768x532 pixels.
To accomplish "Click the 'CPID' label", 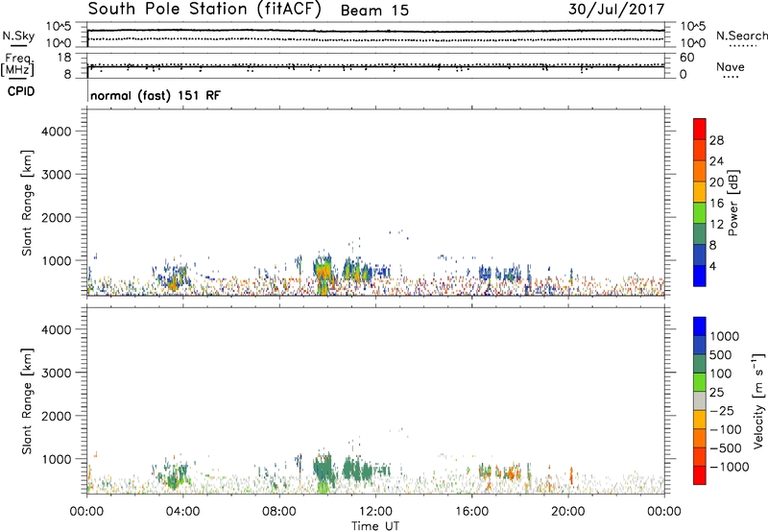I will point(21,91).
